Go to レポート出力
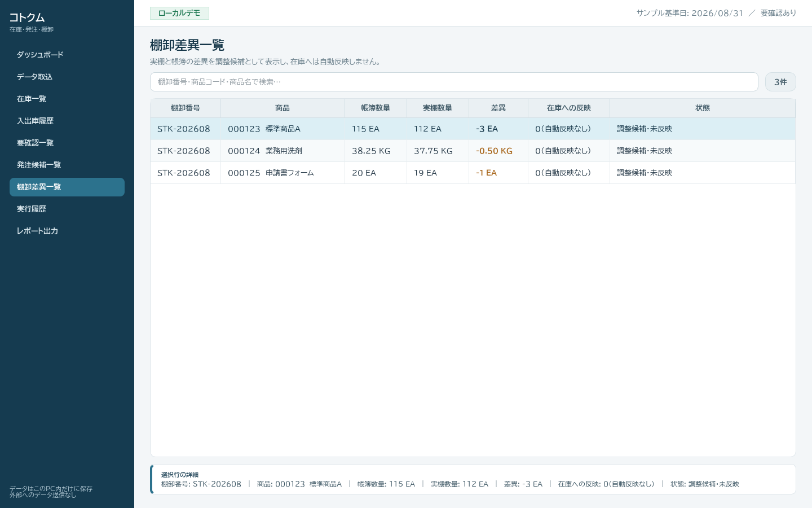 coord(67,231)
